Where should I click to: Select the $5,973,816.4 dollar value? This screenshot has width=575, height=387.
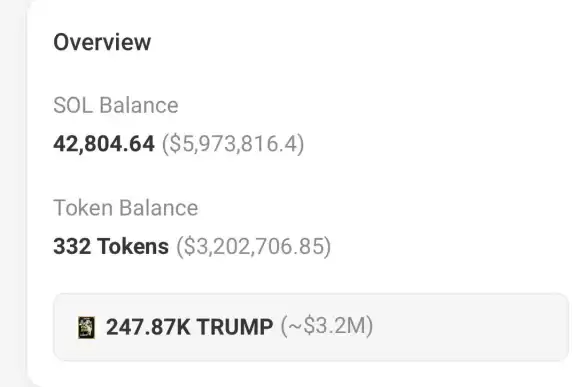233,144
